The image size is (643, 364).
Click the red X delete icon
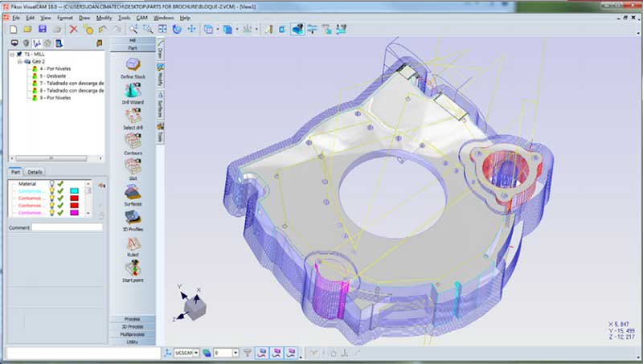[73, 29]
